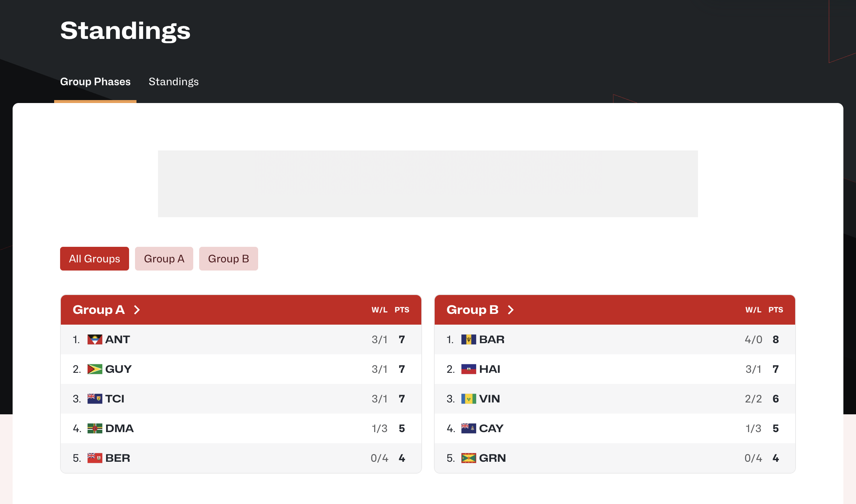Click the DMA team name
The width and height of the screenshot is (856, 504).
point(119,428)
